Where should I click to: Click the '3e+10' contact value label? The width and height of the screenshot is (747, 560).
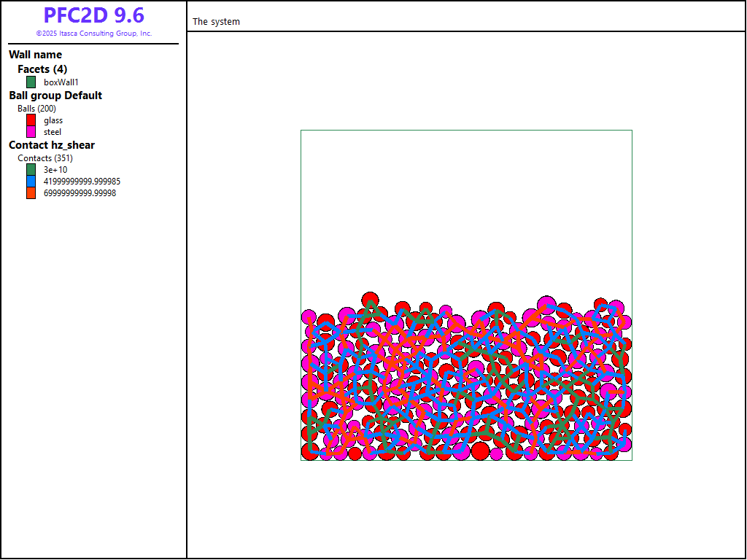click(55, 170)
